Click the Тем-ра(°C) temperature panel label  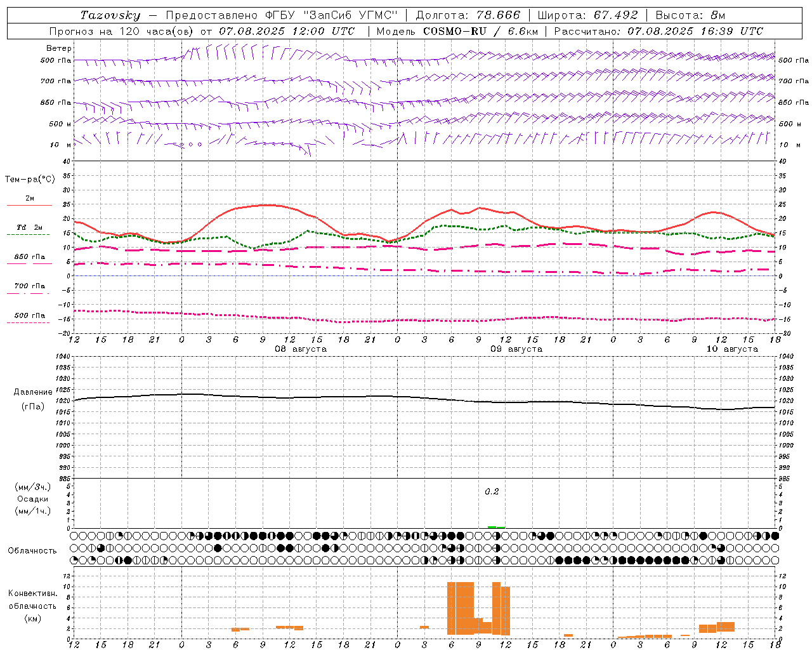(x=30, y=180)
